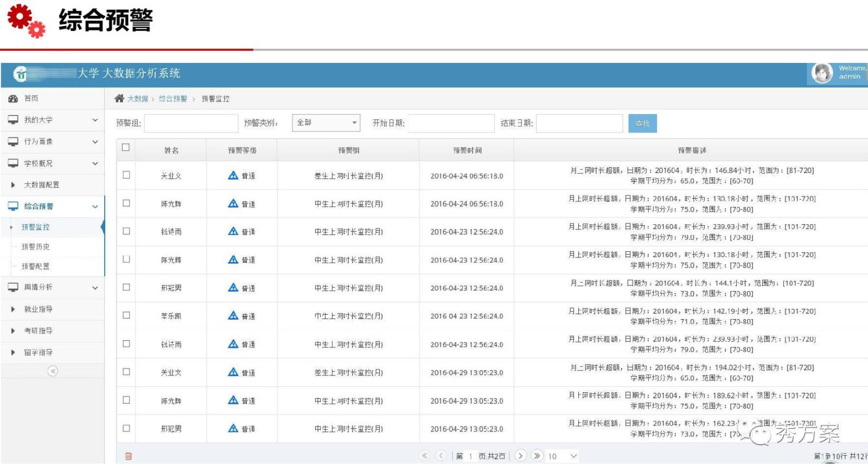
Task: Click the home icon in breadcrumb
Action: click(119, 98)
